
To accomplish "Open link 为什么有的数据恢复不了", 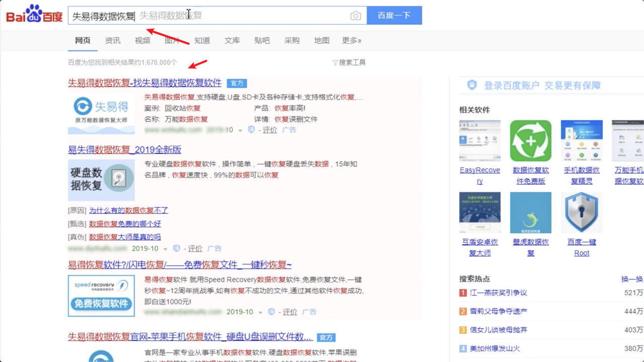I will click(x=129, y=210).
